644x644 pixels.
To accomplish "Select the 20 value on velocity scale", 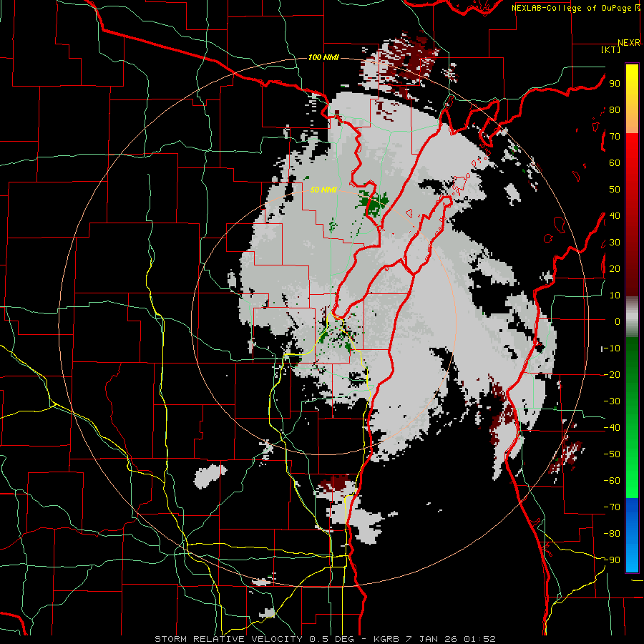I will [x=615, y=268].
